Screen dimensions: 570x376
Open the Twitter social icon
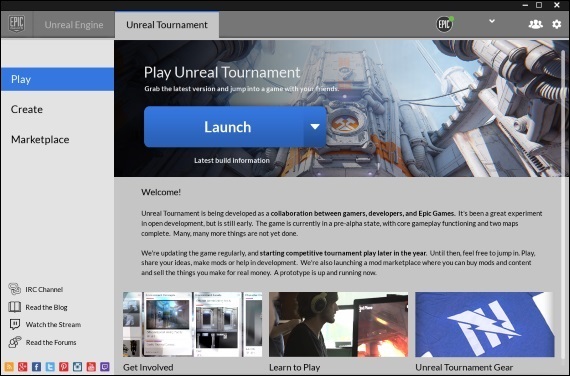click(x=50, y=367)
